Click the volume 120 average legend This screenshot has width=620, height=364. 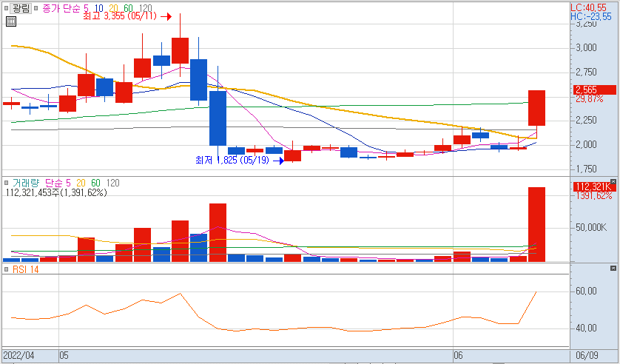click(112, 183)
